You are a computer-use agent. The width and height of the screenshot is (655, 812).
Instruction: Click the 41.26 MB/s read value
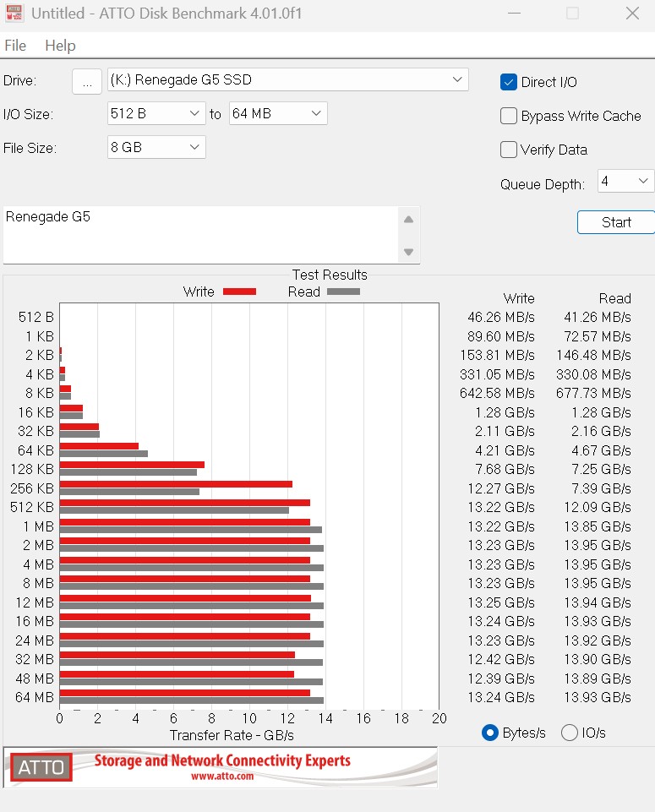tap(597, 317)
